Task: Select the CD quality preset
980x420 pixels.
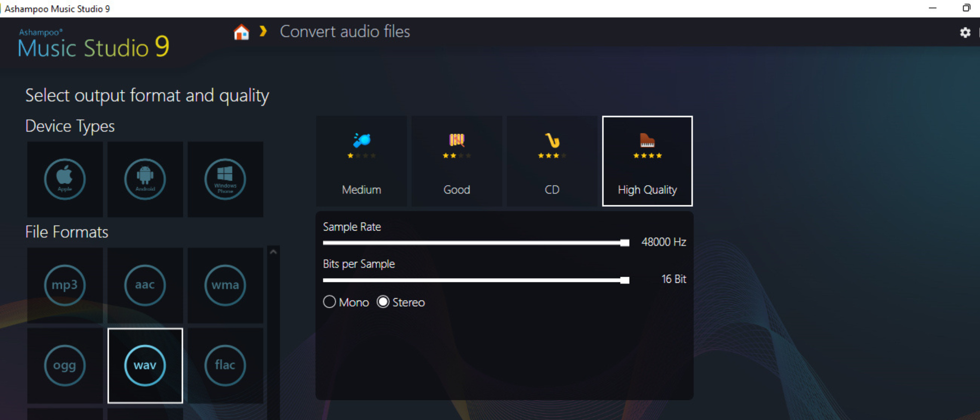Action: (x=552, y=161)
